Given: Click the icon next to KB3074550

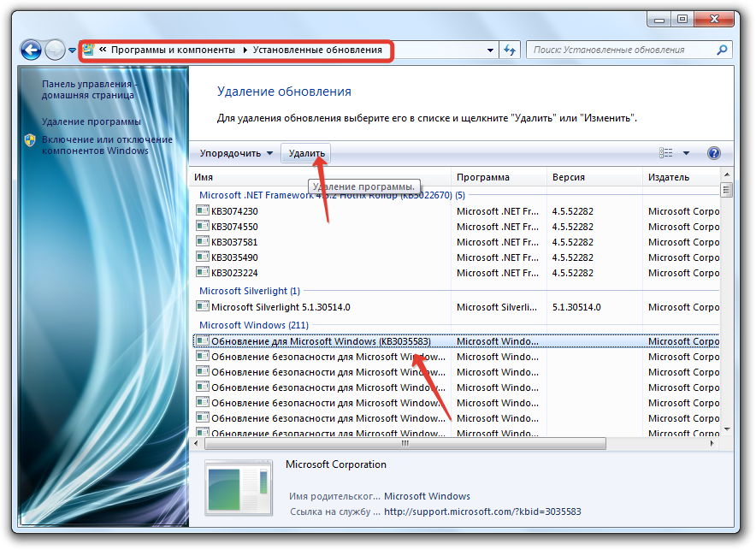Looking at the screenshot, I should pos(203,226).
